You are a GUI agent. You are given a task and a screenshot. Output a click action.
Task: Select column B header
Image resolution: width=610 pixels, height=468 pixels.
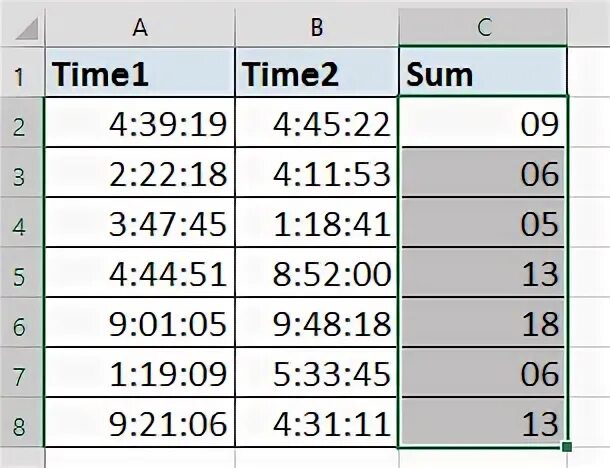[x=316, y=28]
